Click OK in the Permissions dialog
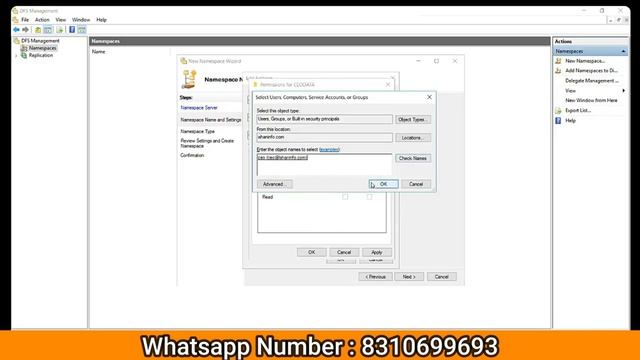The width and height of the screenshot is (640, 360). click(x=311, y=252)
